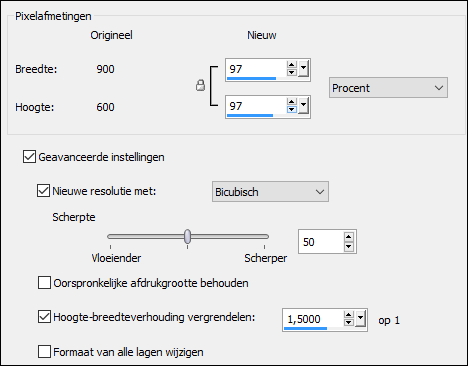Open the Procent units dropdown
Viewport: 468px width, 366px height.
tap(388, 88)
